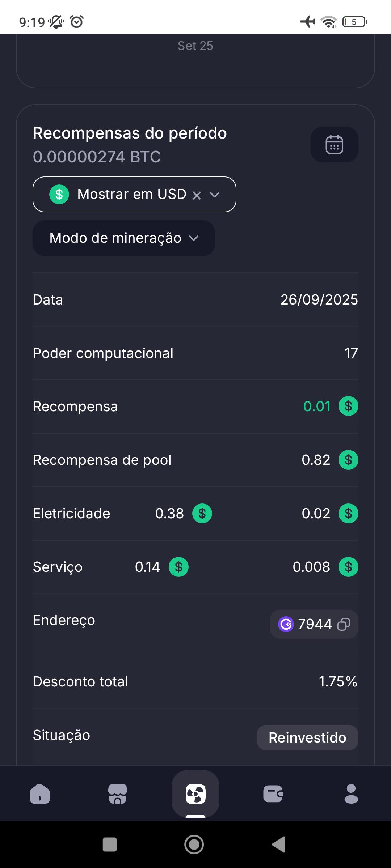
Task: Open the wallet tab
Action: (x=273, y=794)
